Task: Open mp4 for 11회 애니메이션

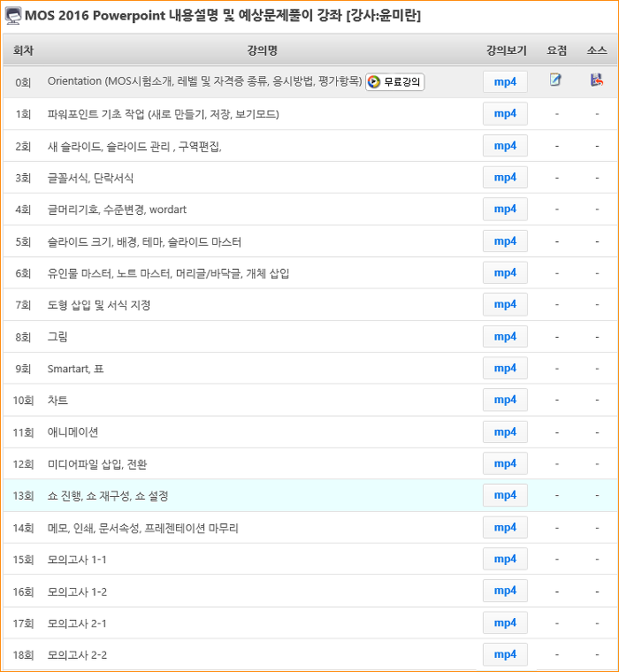Action: (505, 432)
